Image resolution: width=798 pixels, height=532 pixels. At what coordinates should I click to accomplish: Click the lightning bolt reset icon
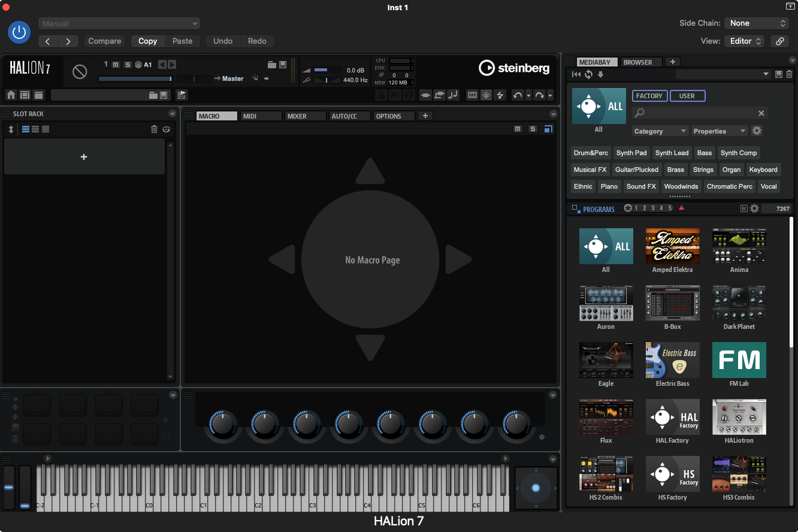pos(500,95)
